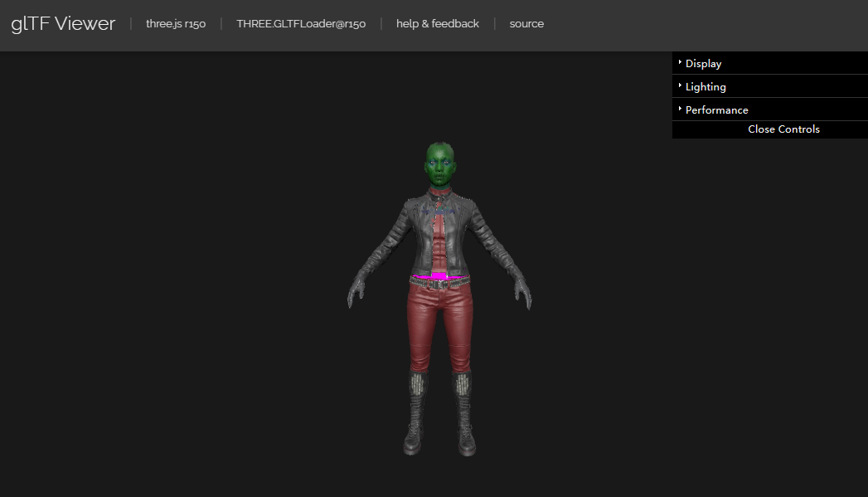Screen dimensions: 868x497
Task: Click the glTF Viewer title
Action: (x=63, y=24)
